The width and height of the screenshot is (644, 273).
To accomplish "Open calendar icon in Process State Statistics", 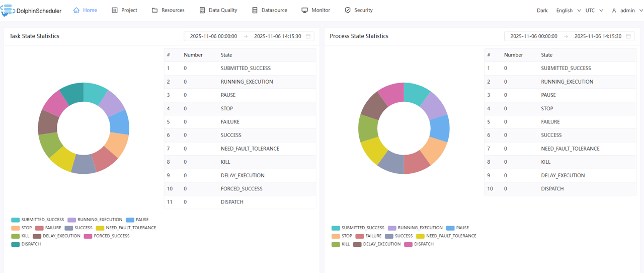I will pyautogui.click(x=628, y=36).
